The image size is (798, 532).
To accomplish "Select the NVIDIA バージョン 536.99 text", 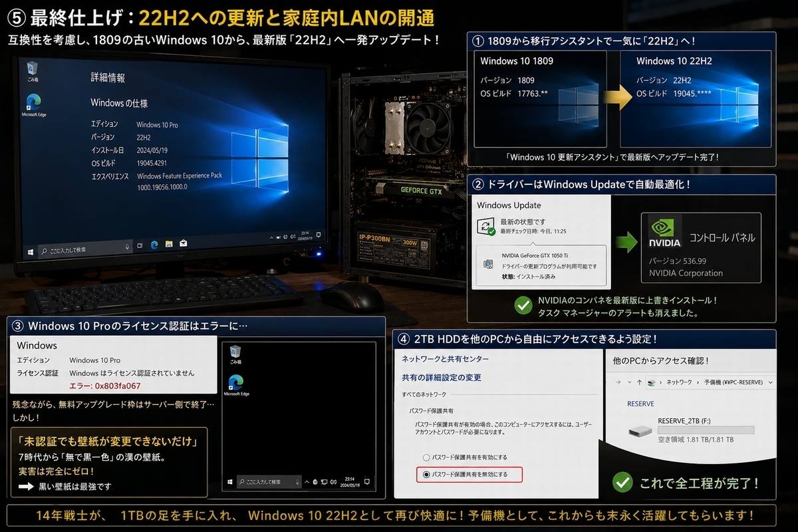I will point(678,261).
